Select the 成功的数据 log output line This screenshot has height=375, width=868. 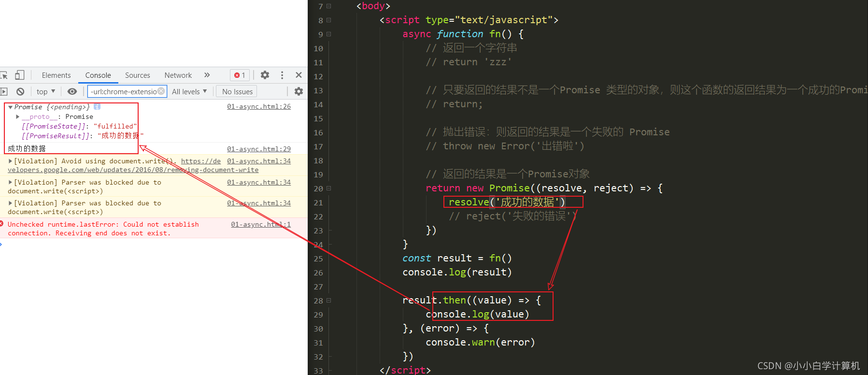(x=27, y=148)
